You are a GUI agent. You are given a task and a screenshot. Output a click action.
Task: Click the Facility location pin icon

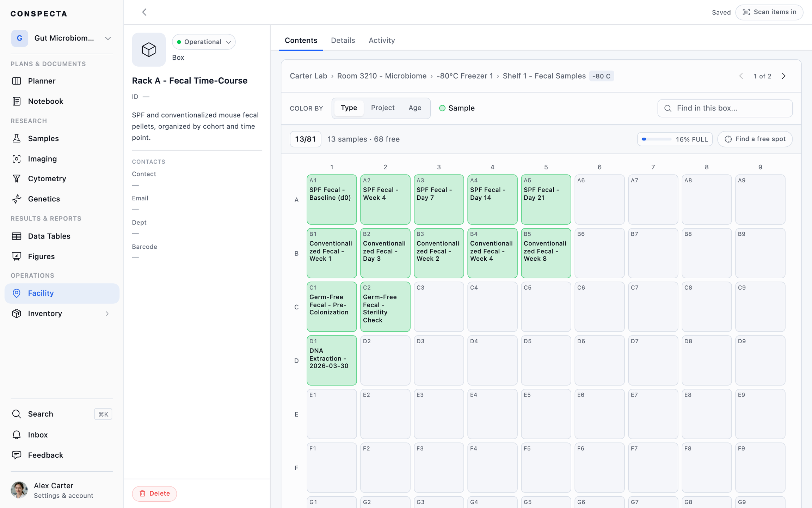[17, 293]
